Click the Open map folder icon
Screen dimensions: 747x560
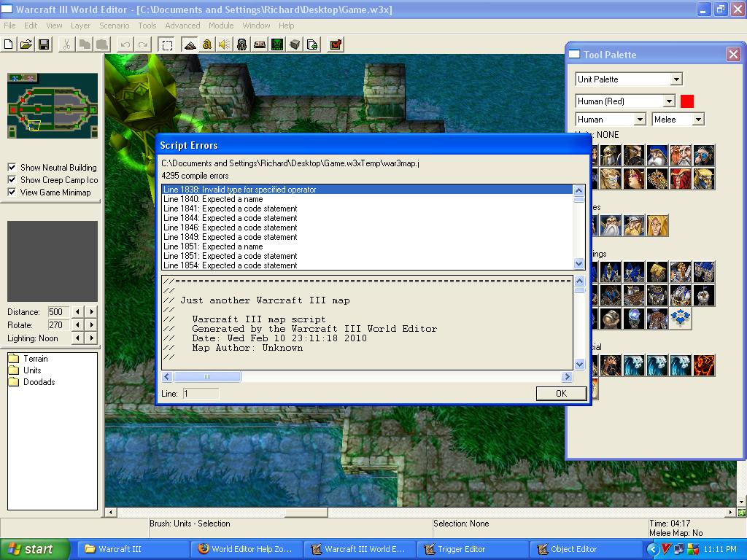tap(26, 44)
